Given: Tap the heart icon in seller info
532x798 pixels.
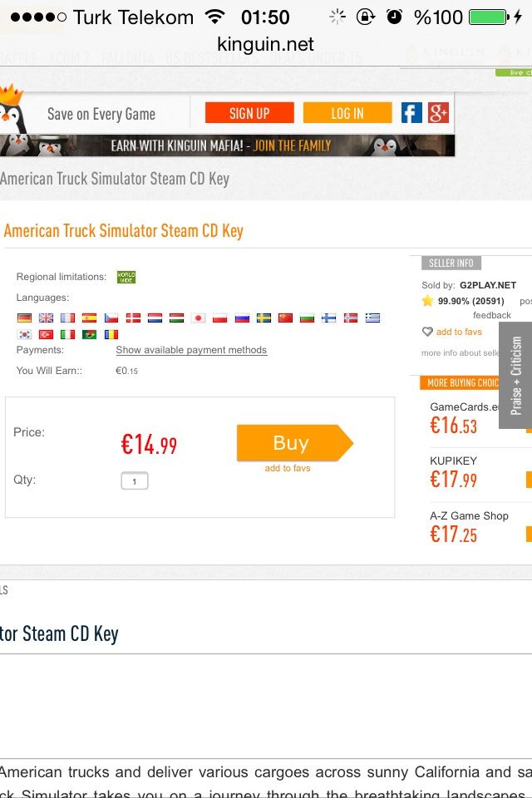Looking at the screenshot, I should [427, 332].
